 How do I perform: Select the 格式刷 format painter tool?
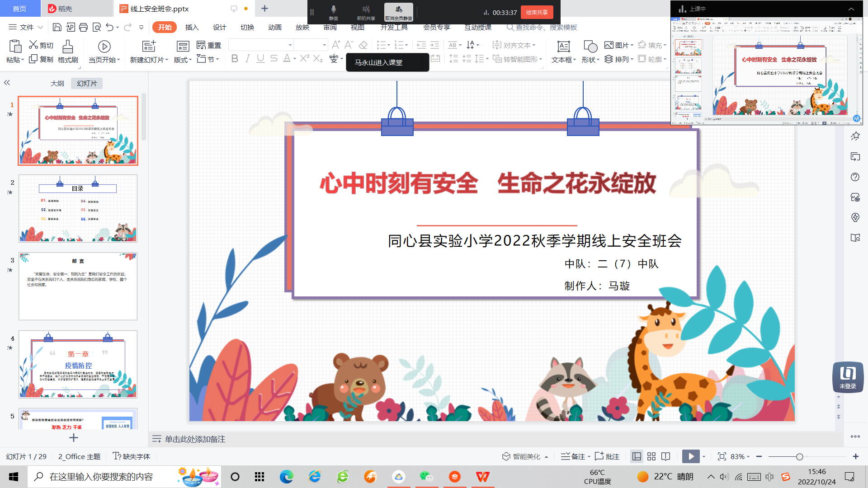tap(67, 51)
